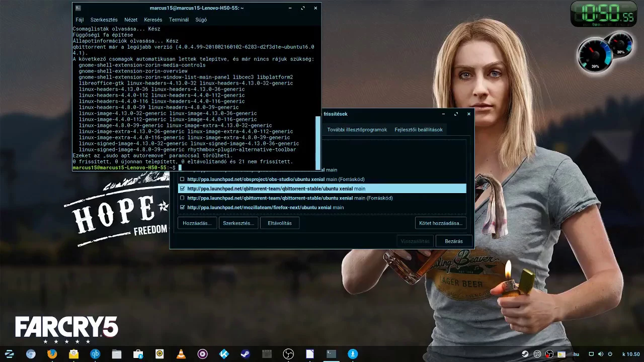This screenshot has width=644, height=362.
Task: Open the Software store bag icon
Action: tap(138, 354)
